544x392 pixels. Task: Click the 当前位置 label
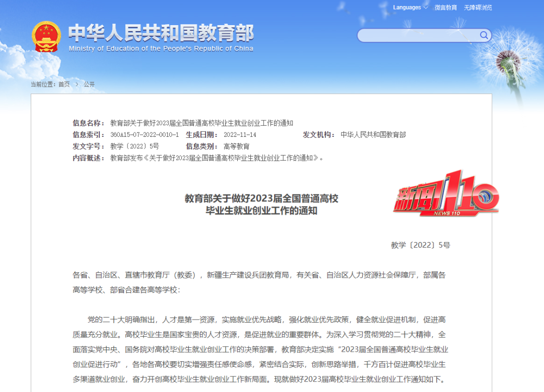43,84
